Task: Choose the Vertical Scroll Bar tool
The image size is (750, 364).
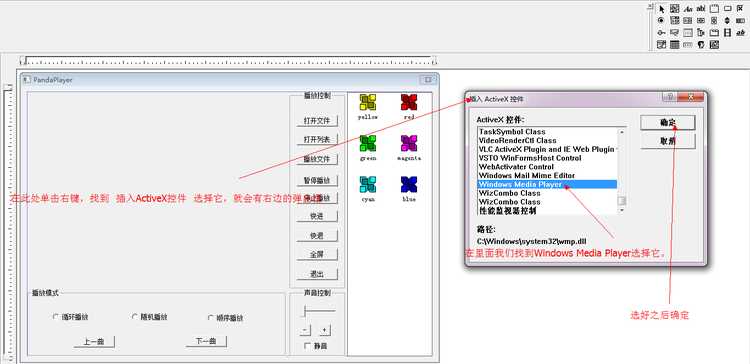Action: [x=714, y=21]
